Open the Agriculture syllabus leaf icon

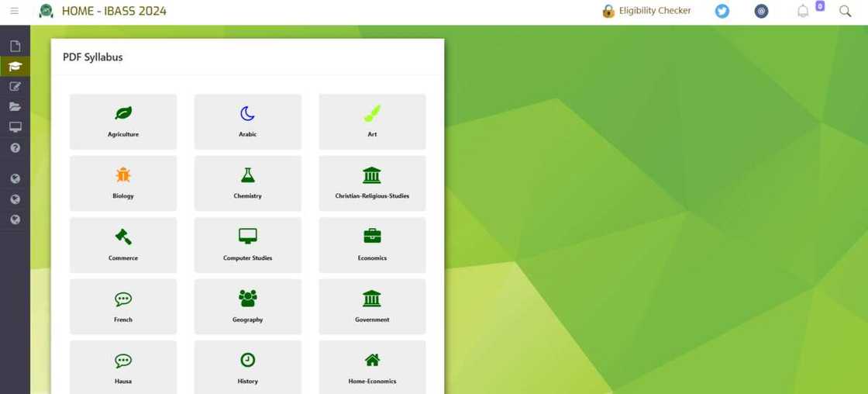pyautogui.click(x=123, y=113)
